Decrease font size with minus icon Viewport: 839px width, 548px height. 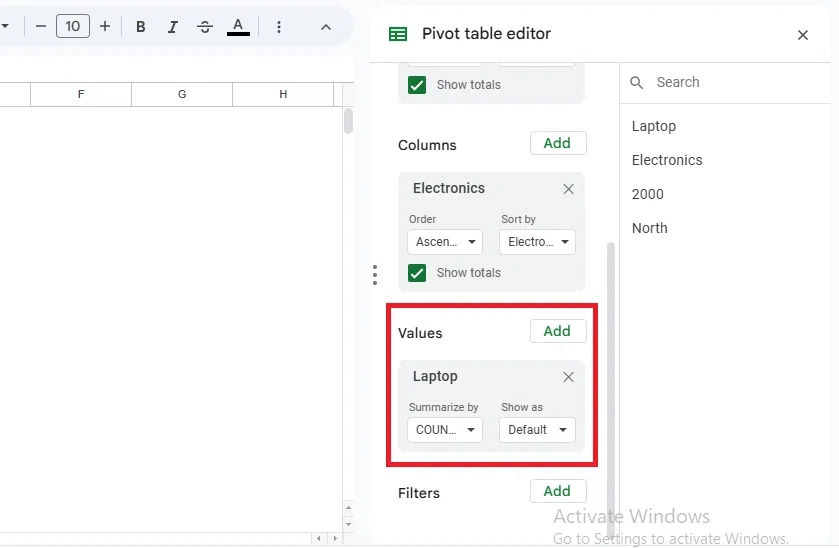click(41, 27)
